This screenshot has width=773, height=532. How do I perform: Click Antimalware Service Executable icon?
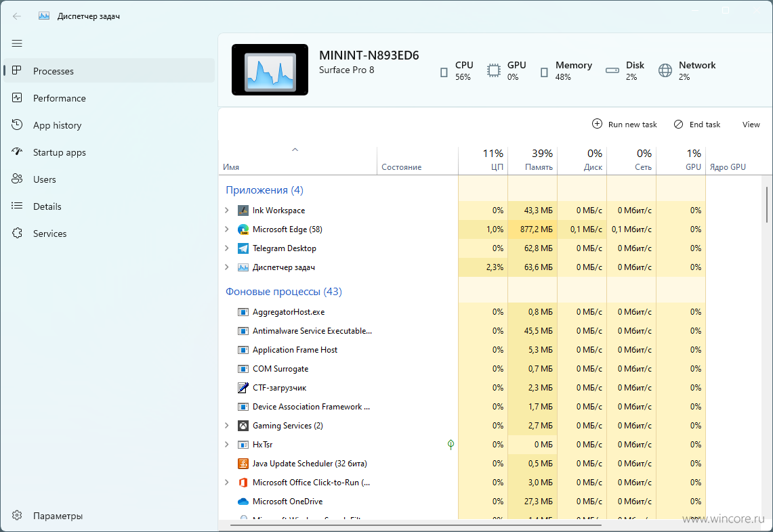pos(243,331)
